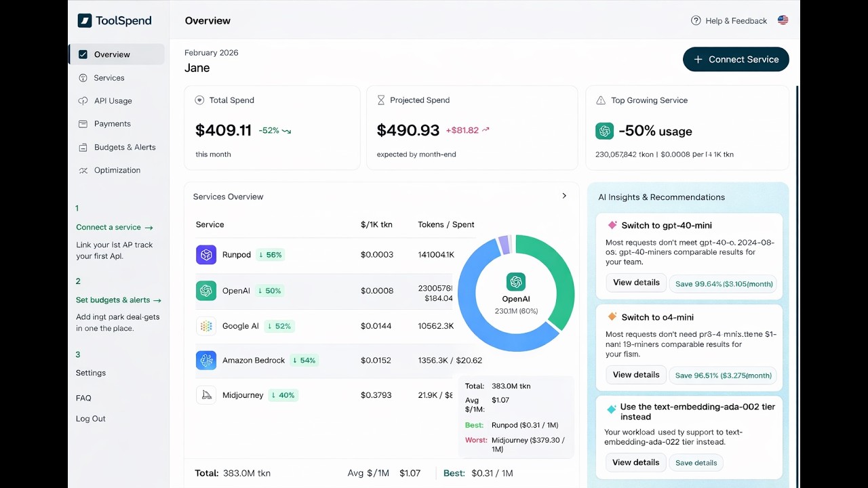Click Amazon Bedrock $0.0152 price cell
This screenshot has width=868, height=488.
pos(376,360)
